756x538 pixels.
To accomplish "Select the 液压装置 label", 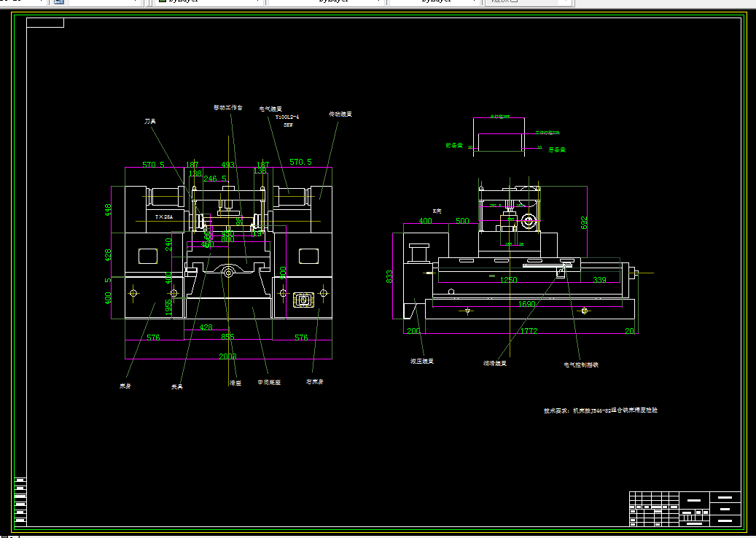I will [x=422, y=361].
